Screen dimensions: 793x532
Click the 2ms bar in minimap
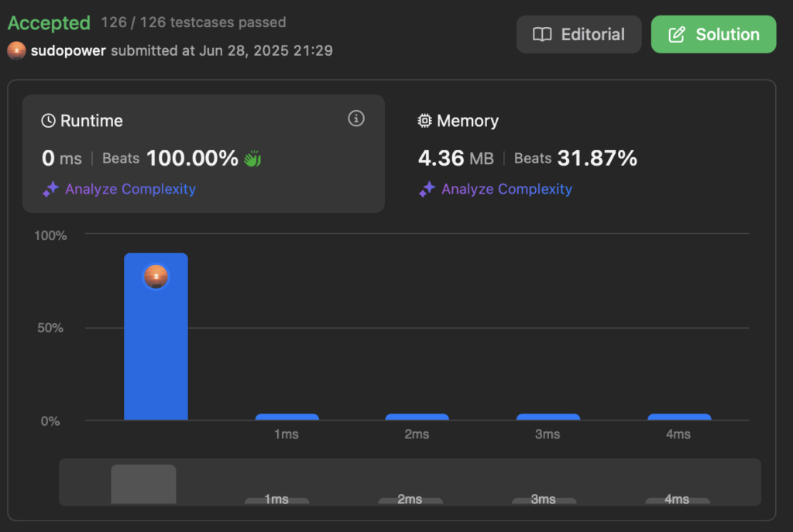410,501
